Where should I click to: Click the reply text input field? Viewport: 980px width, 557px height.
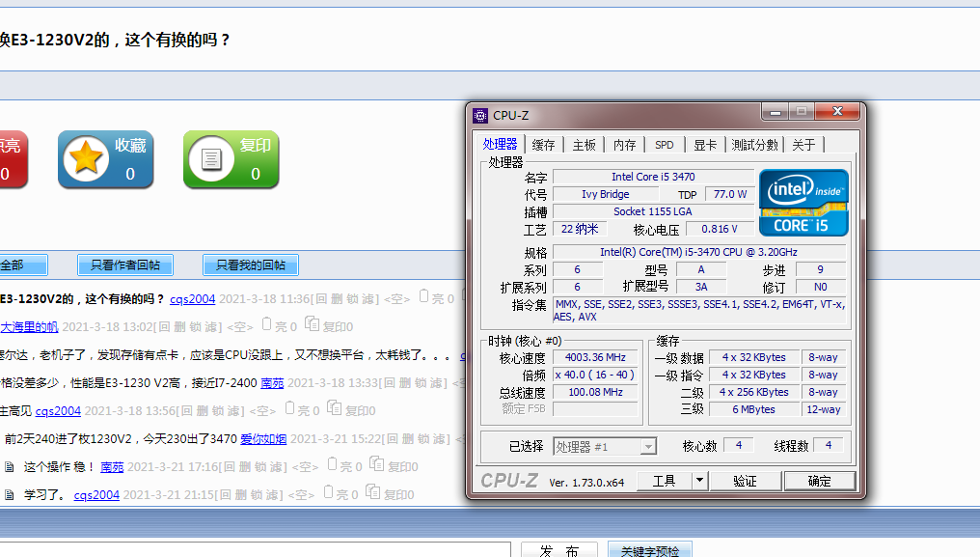pos(256,550)
